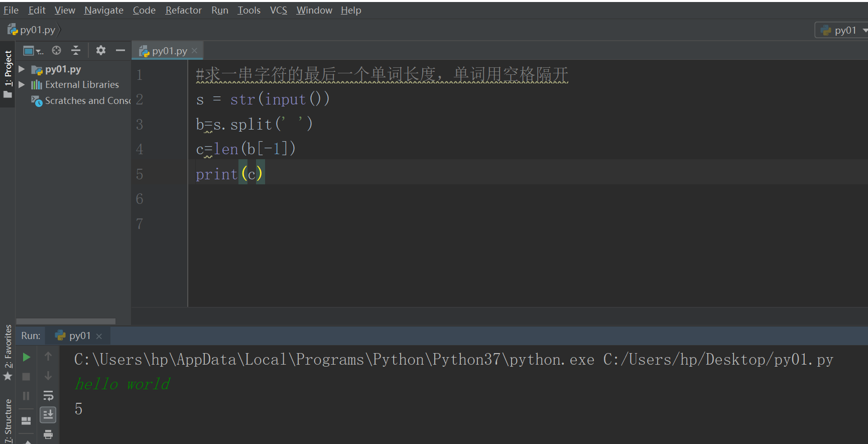Close the py01.py editor tab

(195, 51)
